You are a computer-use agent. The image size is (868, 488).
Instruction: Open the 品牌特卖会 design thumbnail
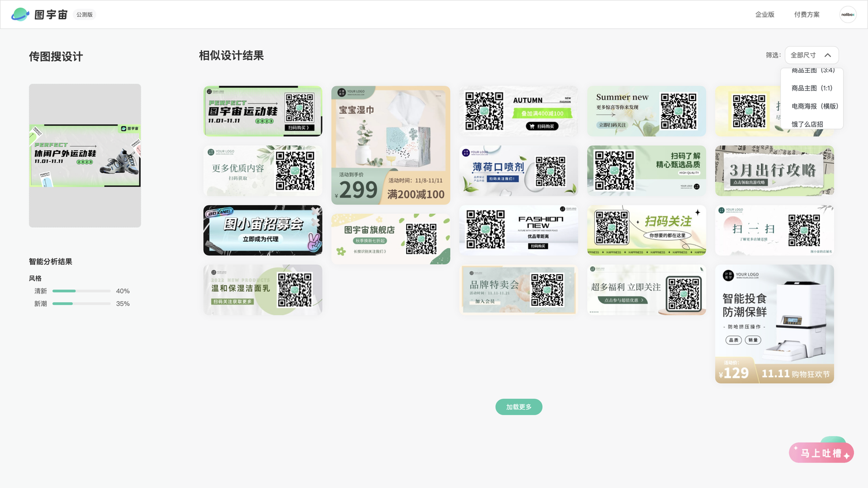[518, 290]
